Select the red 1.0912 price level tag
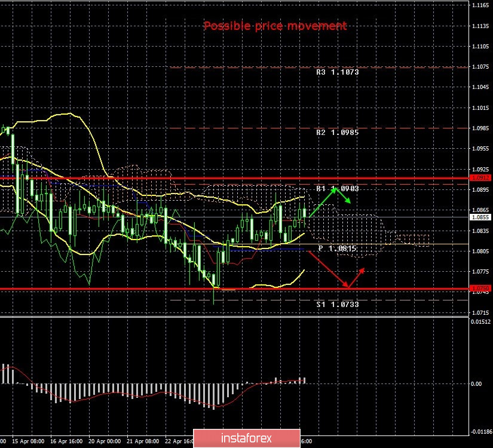This screenshot has height=448, width=493. click(x=480, y=178)
